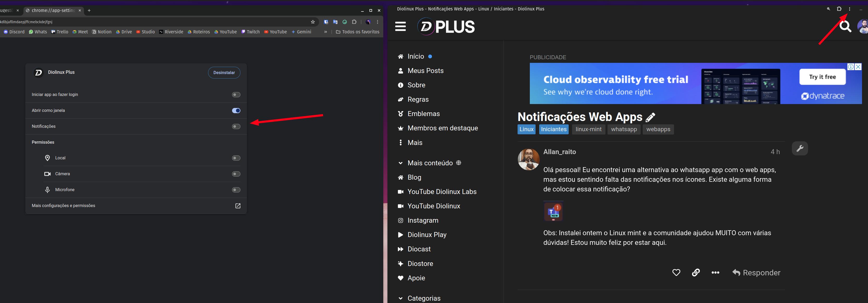
Task: Enable the Notificações switch
Action: pyautogui.click(x=236, y=126)
